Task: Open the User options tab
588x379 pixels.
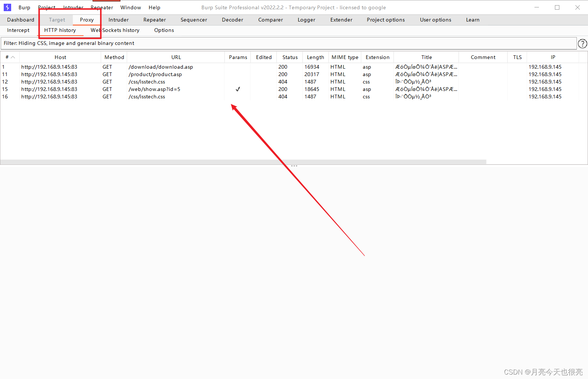Action: (436, 20)
